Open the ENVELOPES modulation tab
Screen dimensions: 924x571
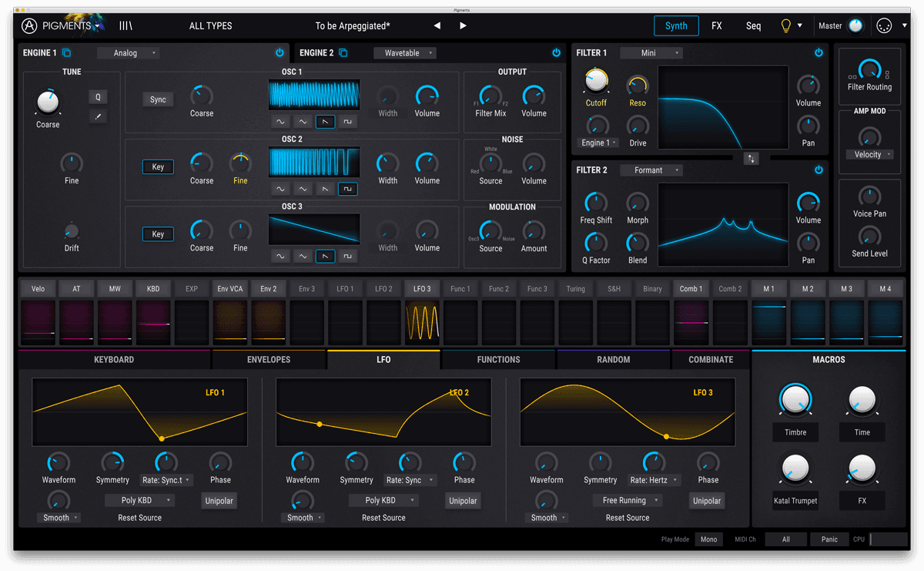click(269, 360)
